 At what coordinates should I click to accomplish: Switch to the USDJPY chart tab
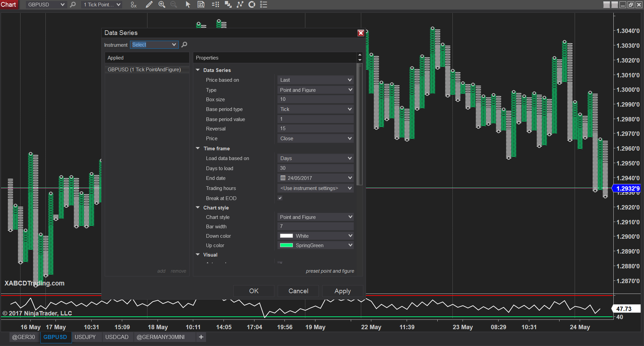(x=85, y=337)
